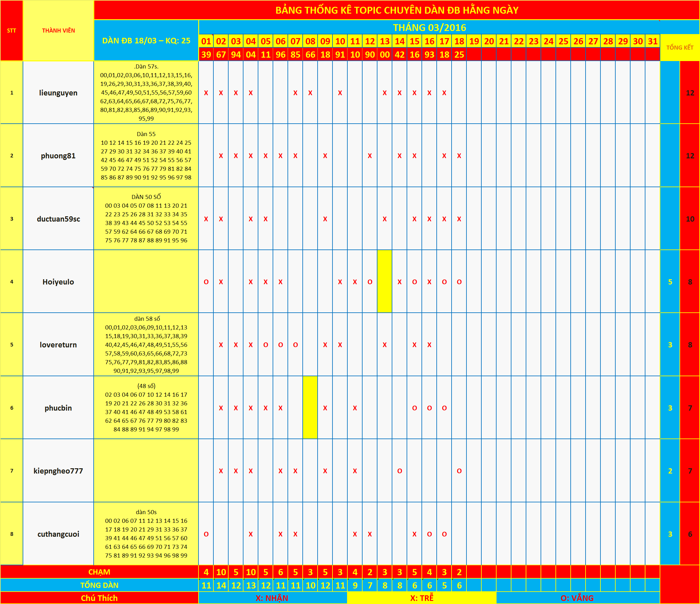Click result '25' under day 18
The width and height of the screenshot is (700, 604).
pos(459,54)
